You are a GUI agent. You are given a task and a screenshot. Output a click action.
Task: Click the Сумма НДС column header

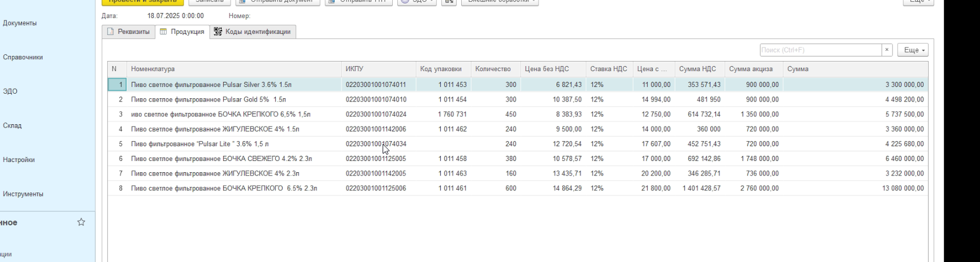[700, 69]
